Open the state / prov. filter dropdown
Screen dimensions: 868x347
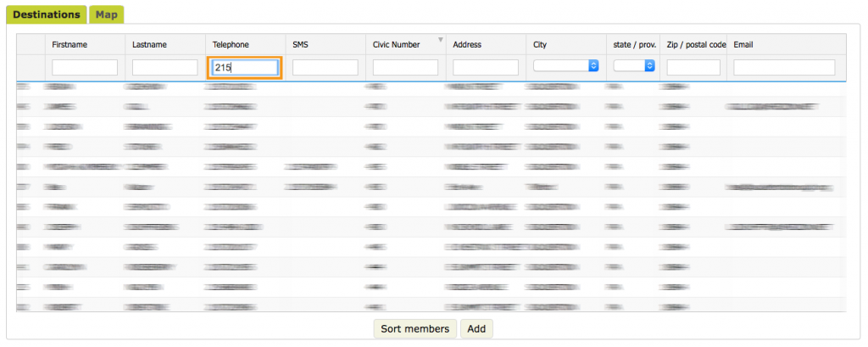click(634, 66)
